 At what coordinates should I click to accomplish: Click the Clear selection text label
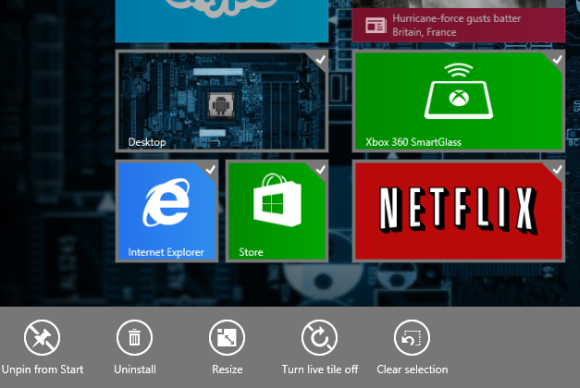tap(412, 369)
